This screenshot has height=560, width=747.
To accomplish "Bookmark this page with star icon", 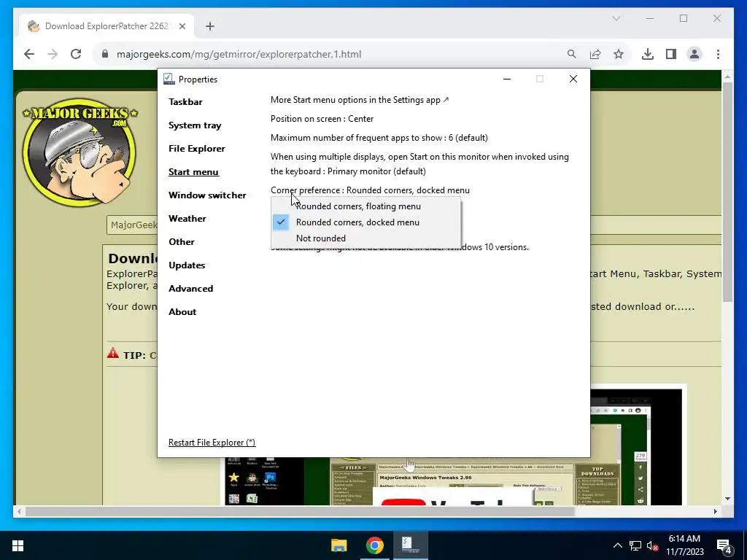I will (619, 54).
